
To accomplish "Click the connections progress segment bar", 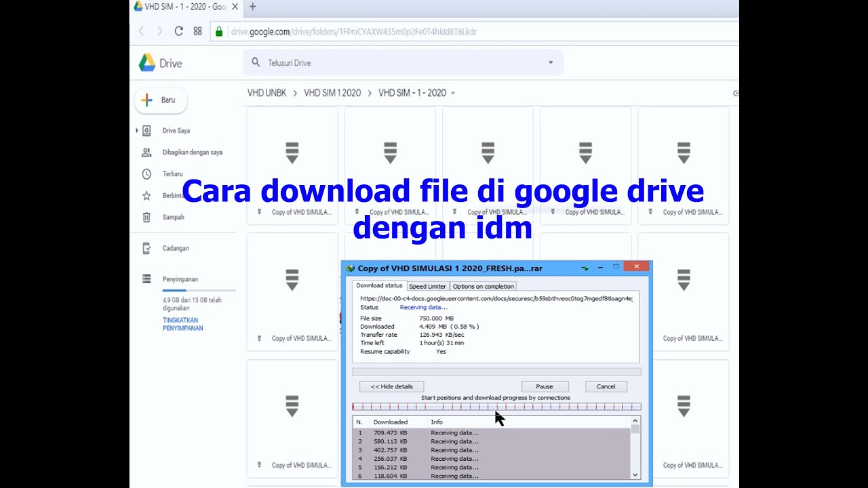I will click(496, 407).
